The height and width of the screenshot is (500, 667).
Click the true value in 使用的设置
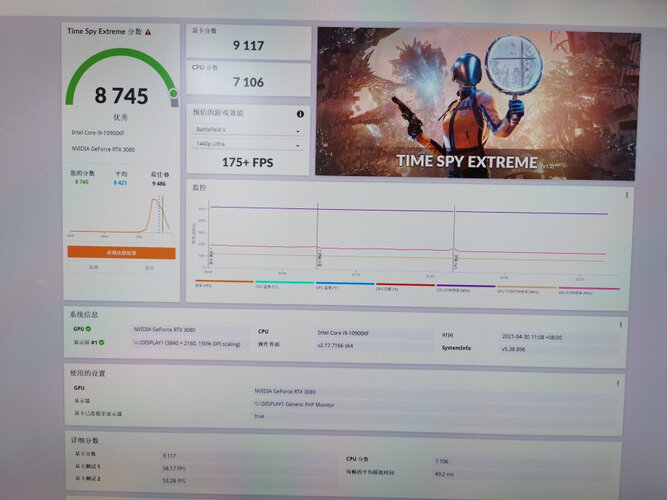point(259,416)
